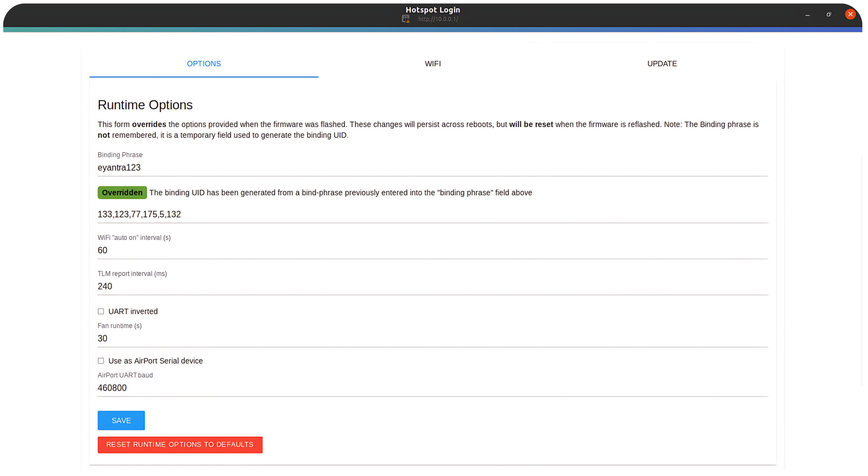Open the UPDATE tab
This screenshot has height=476, width=868.
(662, 64)
